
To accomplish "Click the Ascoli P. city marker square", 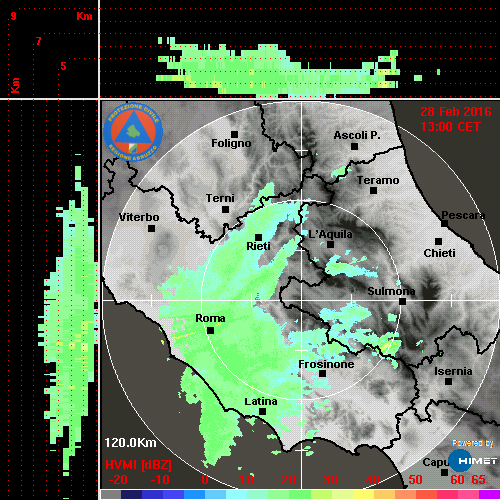I will click(x=354, y=146).
